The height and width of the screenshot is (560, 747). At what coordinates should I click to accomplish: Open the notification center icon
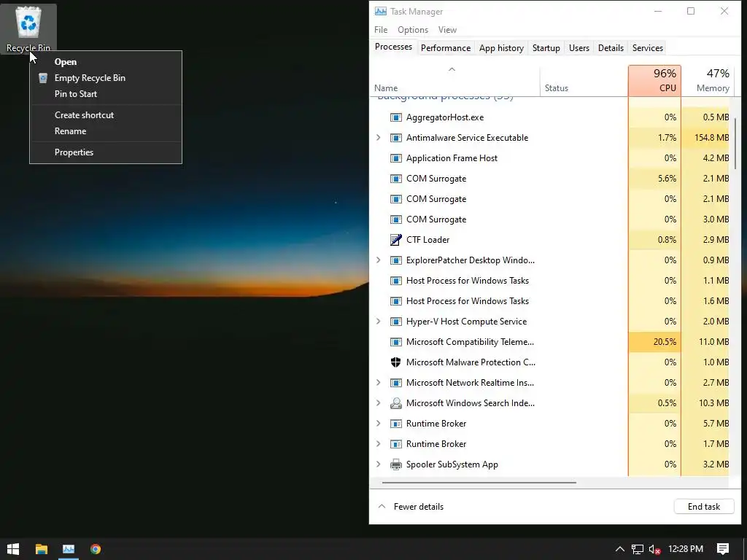click(x=723, y=549)
